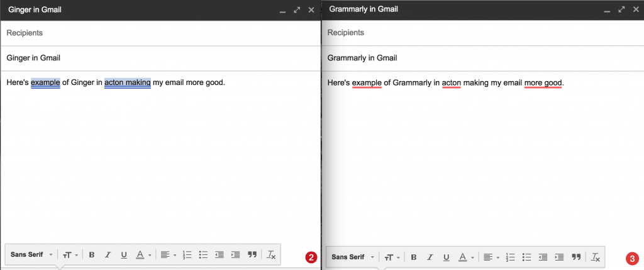Screen dimensions: 644x270
Task: Toggle italic in Grammarly compose toolbar
Action: point(430,257)
